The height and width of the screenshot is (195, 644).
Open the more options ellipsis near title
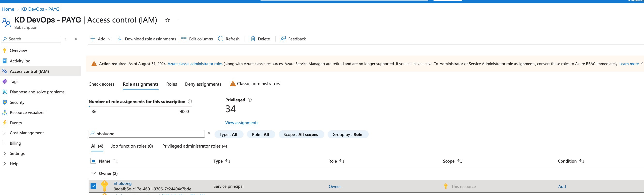178,20
